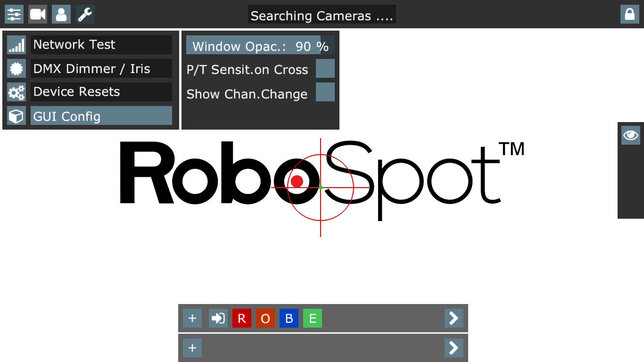Viewport: 644px width, 362px height.
Task: Select the wrench tools icon
Action: click(85, 14)
